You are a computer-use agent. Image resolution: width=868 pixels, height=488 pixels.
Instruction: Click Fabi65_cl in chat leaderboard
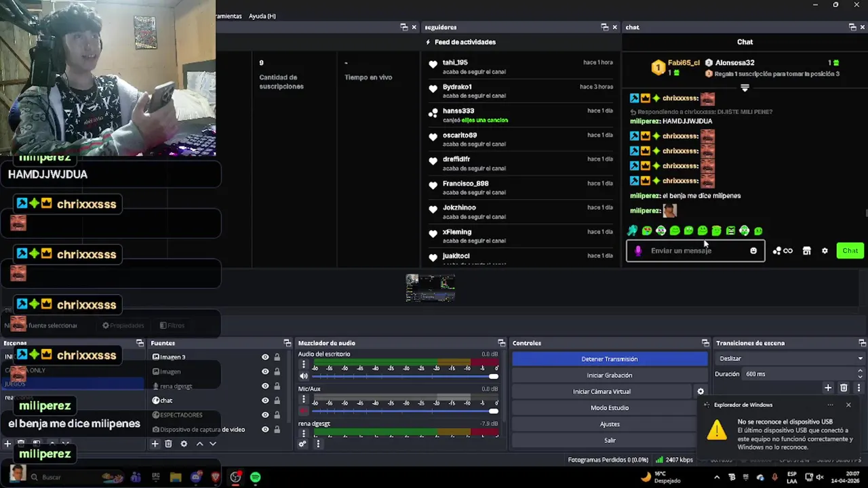[684, 63]
